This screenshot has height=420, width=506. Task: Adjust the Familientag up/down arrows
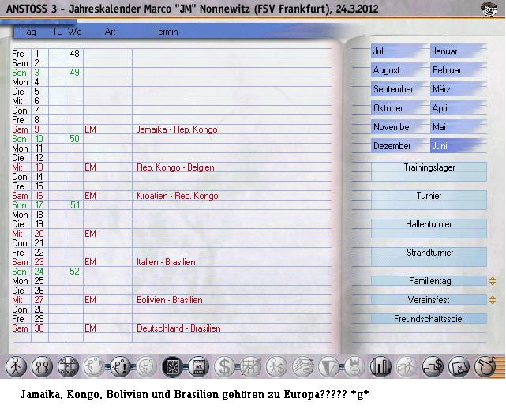point(493,281)
